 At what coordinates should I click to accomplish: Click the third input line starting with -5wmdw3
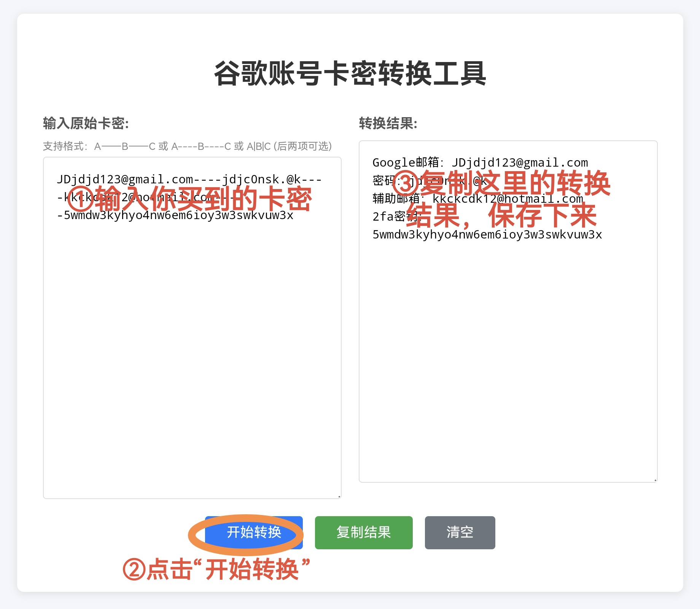coord(175,215)
